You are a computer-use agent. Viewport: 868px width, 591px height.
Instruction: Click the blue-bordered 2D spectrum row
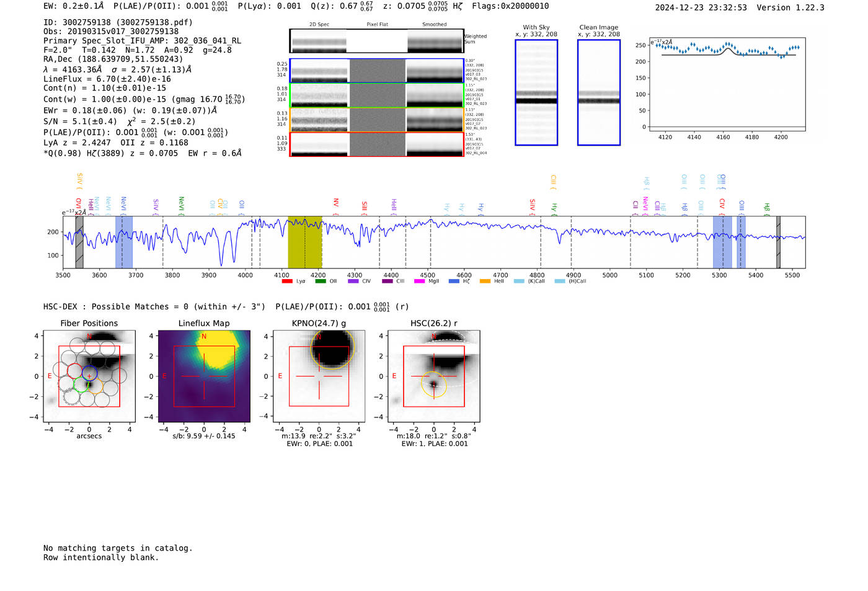(377, 71)
